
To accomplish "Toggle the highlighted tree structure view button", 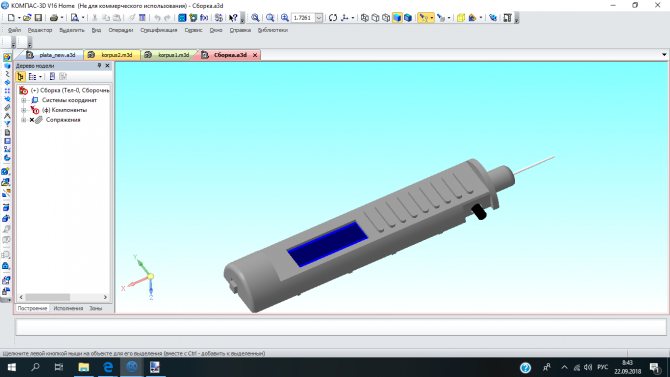I will [x=21, y=77].
